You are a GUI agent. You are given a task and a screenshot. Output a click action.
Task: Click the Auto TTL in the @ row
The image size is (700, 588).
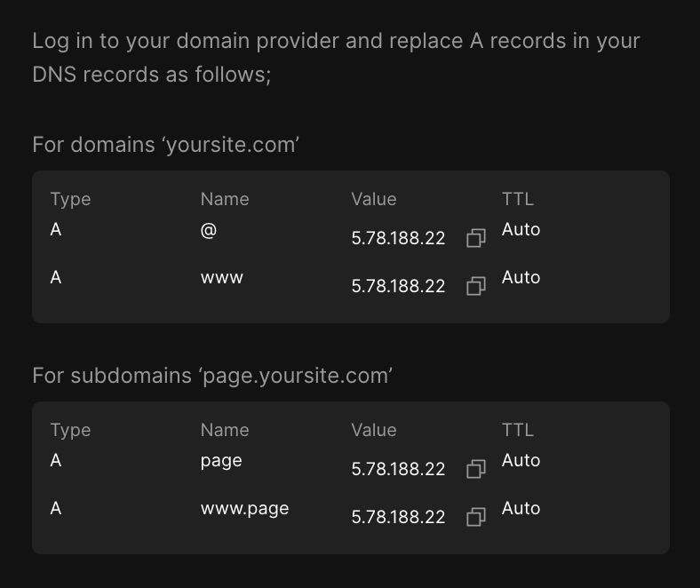click(x=521, y=229)
